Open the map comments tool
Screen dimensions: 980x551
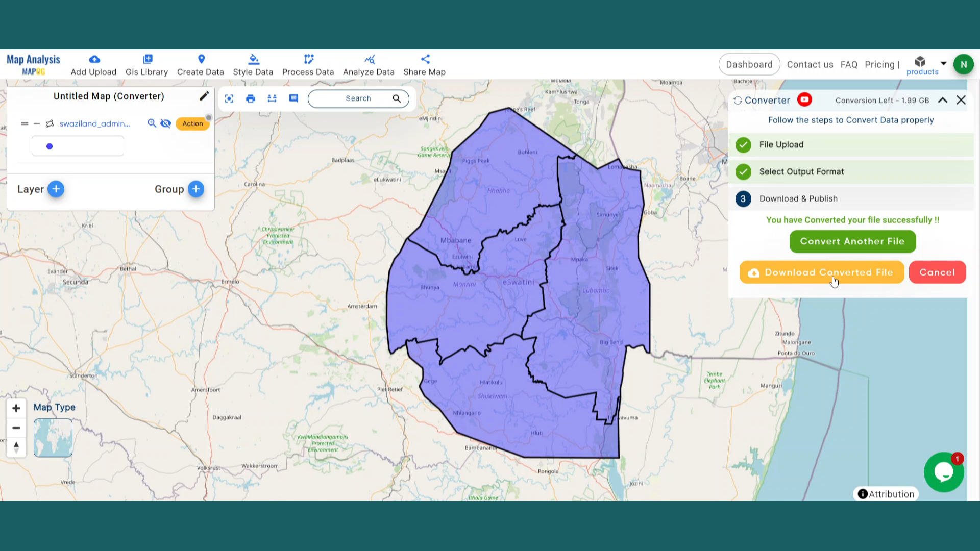click(293, 98)
